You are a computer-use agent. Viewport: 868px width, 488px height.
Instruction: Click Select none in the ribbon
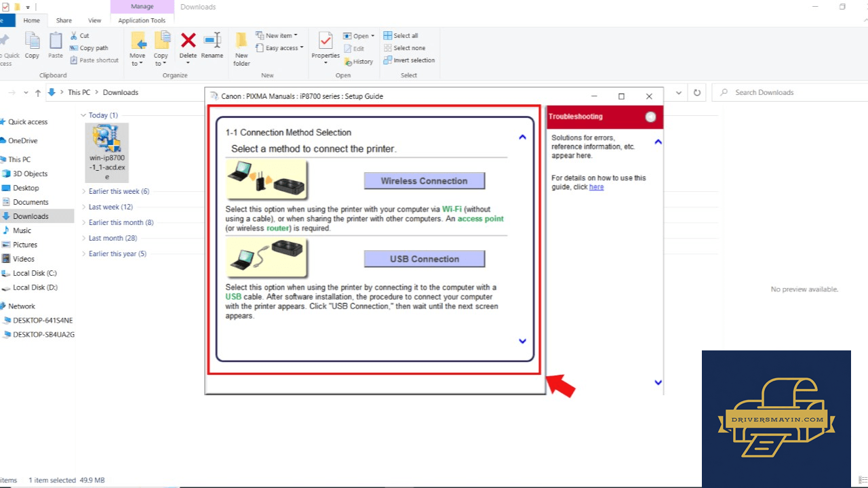tap(404, 48)
